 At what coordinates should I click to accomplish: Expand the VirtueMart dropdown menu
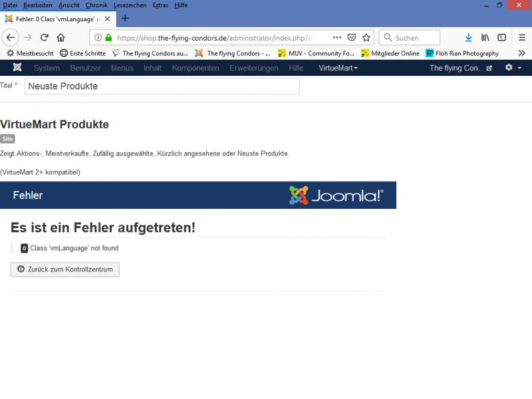(338, 68)
